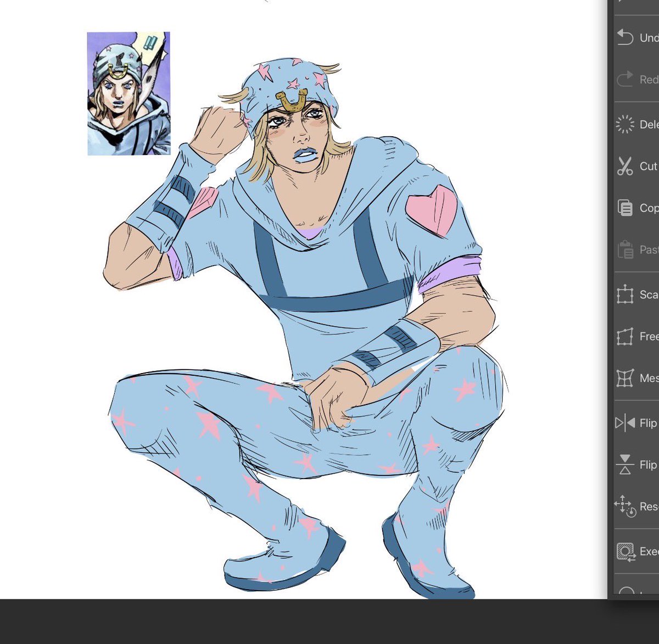Activate the Free transform icon
This screenshot has width=659, height=644.
click(625, 336)
